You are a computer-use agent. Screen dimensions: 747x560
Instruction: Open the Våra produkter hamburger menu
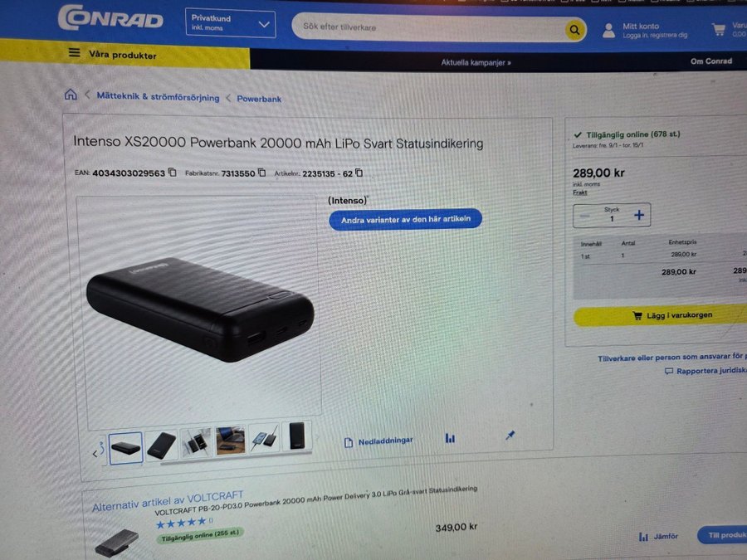click(75, 52)
